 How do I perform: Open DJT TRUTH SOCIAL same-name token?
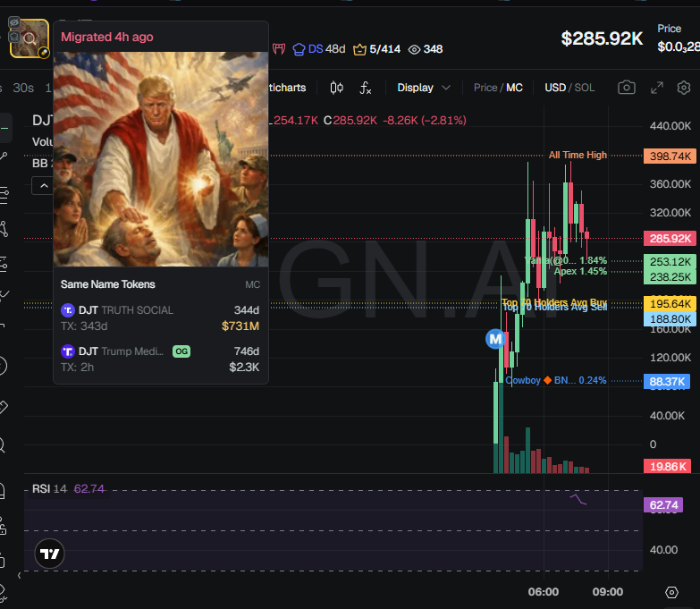point(160,317)
